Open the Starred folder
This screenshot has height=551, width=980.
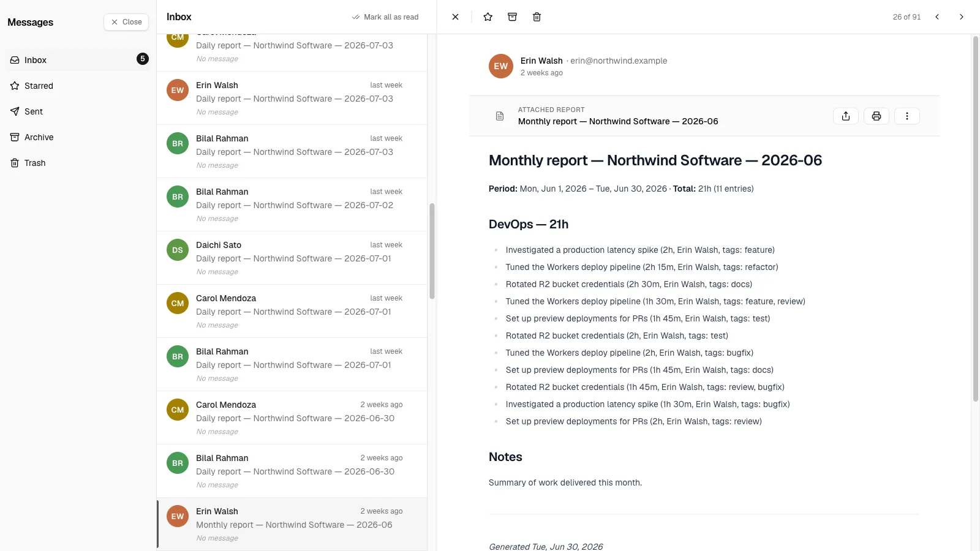(x=78, y=86)
